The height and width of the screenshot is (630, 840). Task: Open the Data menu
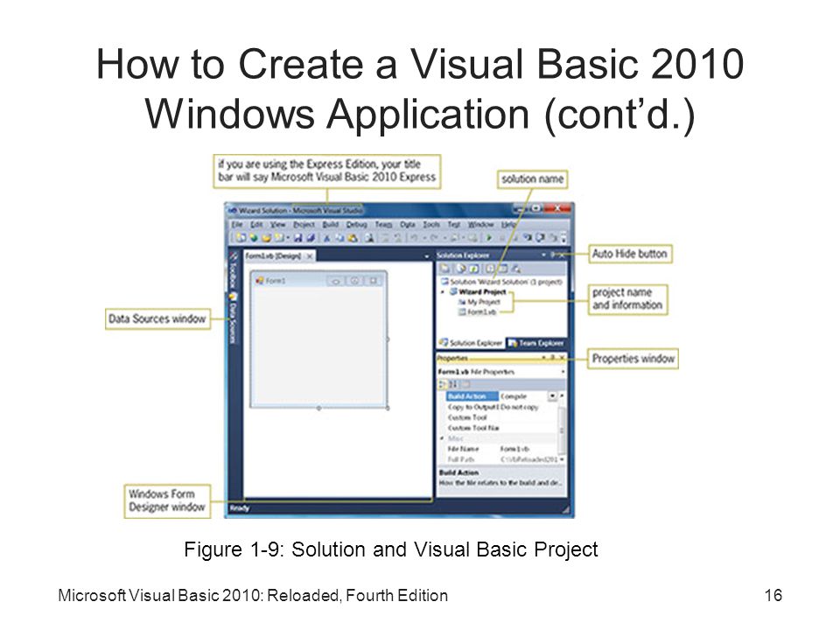pos(408,225)
